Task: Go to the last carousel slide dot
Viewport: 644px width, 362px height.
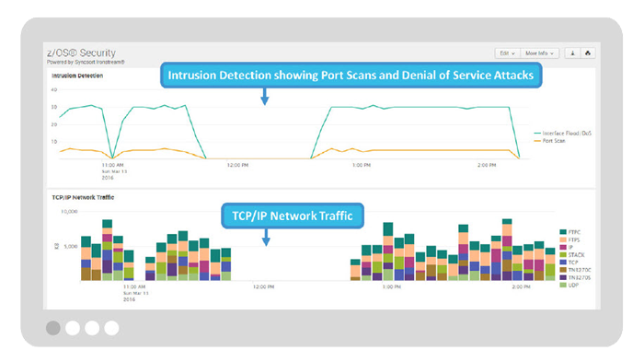Action: coord(111,328)
